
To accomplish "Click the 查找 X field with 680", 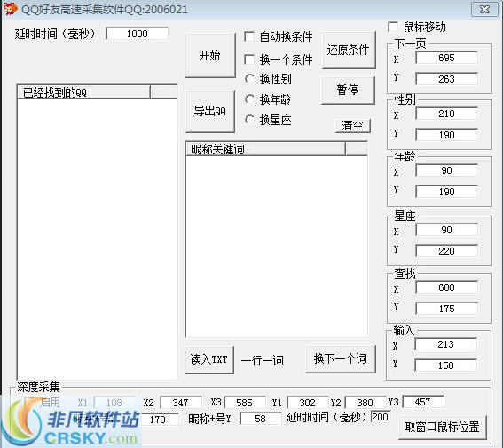I will pyautogui.click(x=446, y=287).
